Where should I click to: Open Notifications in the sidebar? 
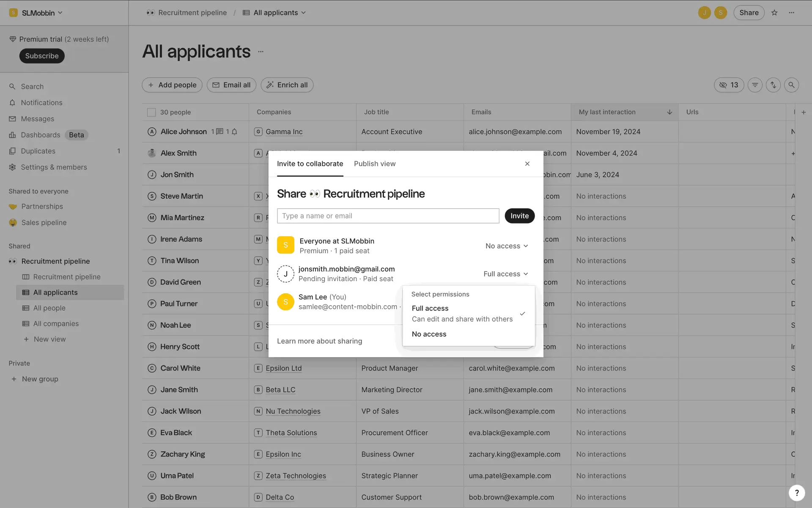coord(41,102)
